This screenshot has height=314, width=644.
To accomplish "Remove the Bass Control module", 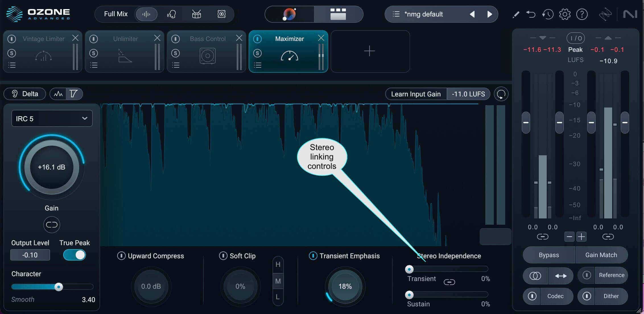I will 239,38.
